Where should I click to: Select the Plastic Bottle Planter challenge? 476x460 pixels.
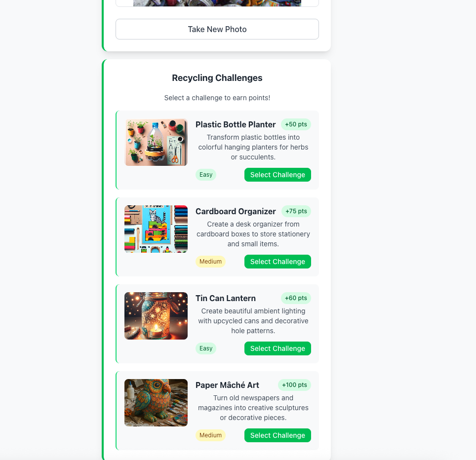pyautogui.click(x=278, y=175)
